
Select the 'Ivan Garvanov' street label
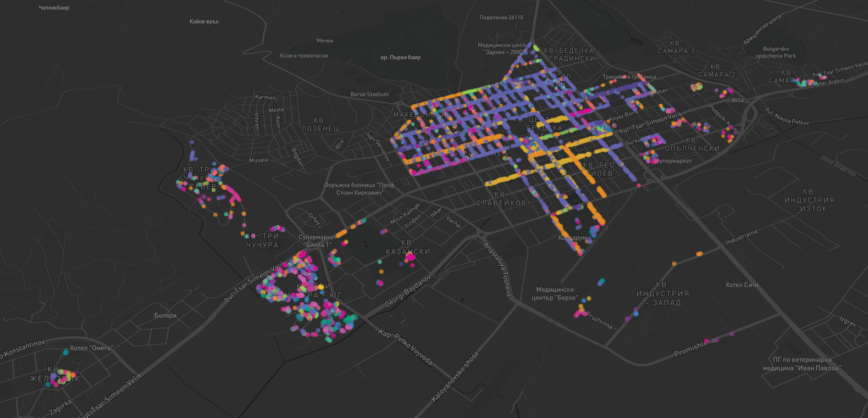pos(378,147)
